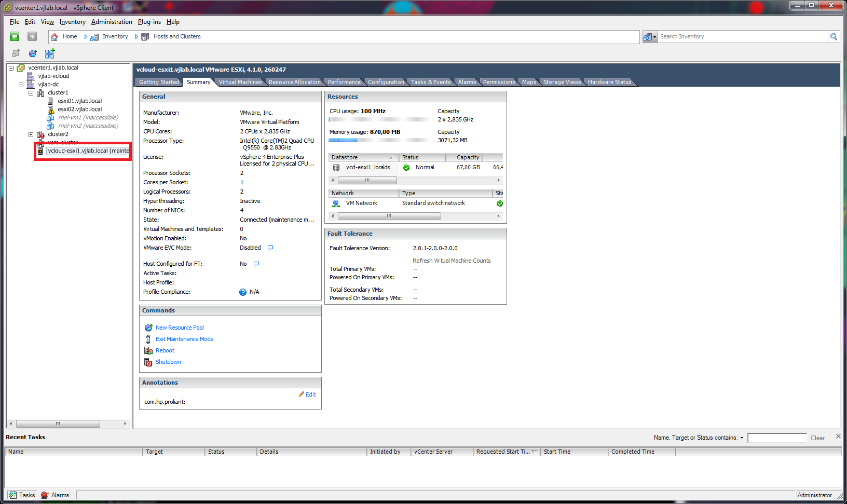This screenshot has height=504, width=847.
Task: Click the Datastore list horizontal scrollbar
Action: coord(367,181)
